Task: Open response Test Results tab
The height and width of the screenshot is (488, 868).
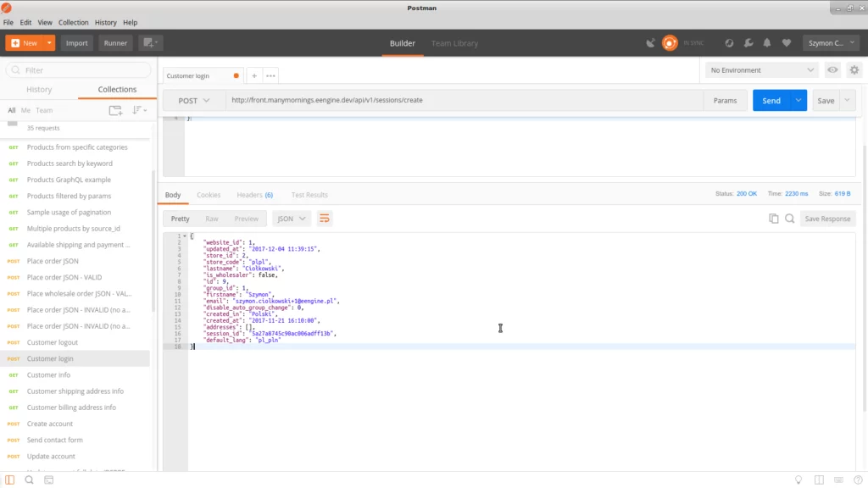Action: [x=309, y=195]
